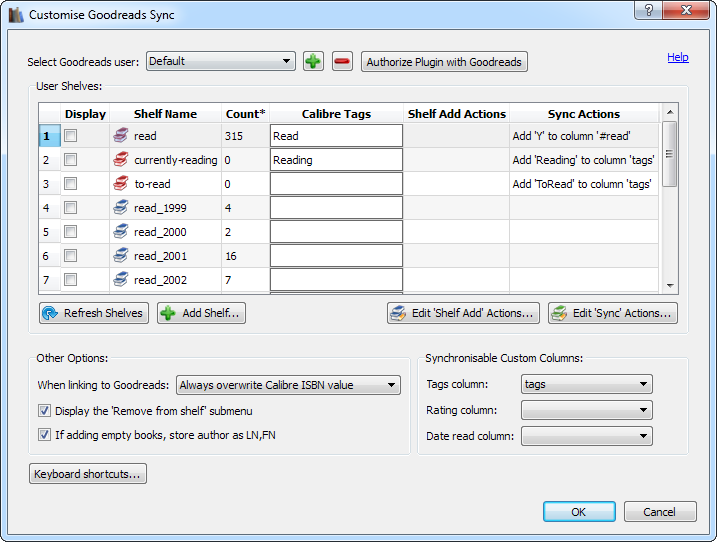
Task: Edit Calibre Tags field containing 'Read'
Action: coord(337,136)
